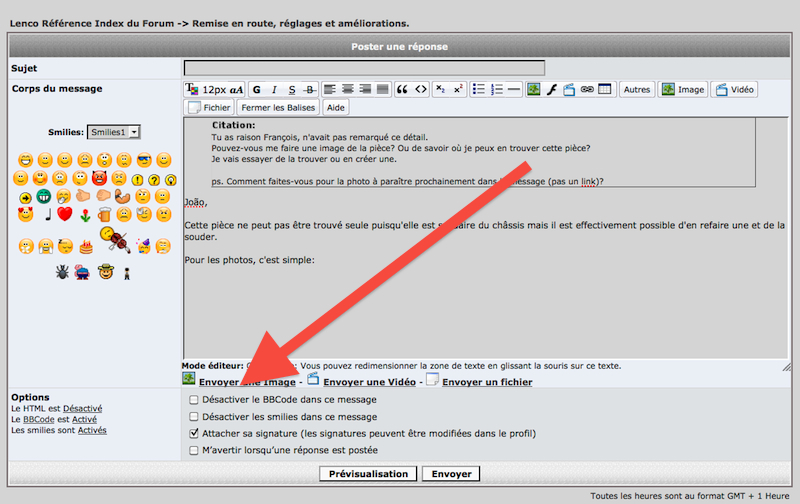Justify the text
Screen dimensions: 800x504
click(383, 89)
